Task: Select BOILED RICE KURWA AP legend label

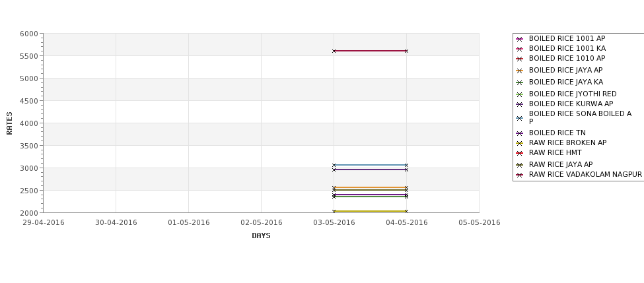Action: 571,104
